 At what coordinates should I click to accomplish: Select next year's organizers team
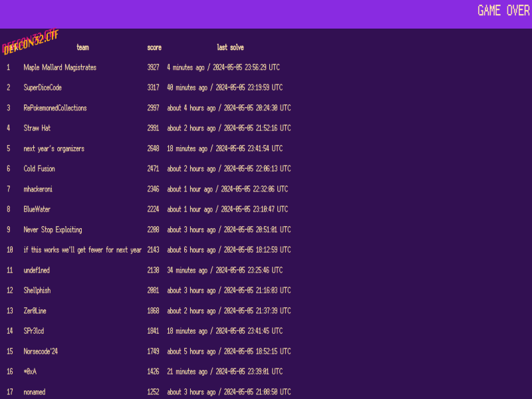pos(54,148)
